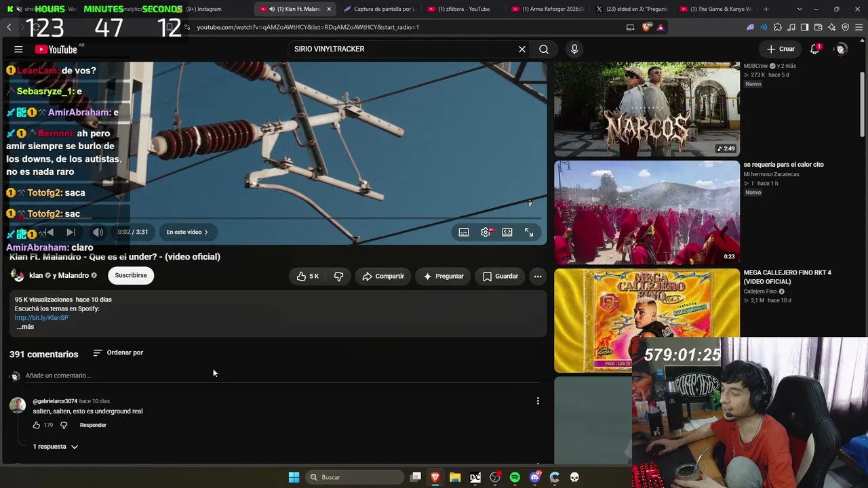Open the Windows Start menu
Viewport: 868px width, 488px height.
(x=294, y=477)
